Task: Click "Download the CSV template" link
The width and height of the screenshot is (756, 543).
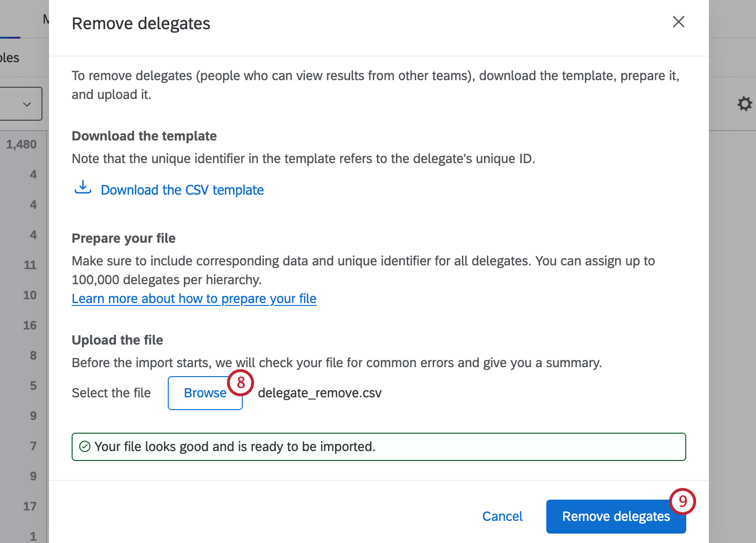Action: pos(181,190)
